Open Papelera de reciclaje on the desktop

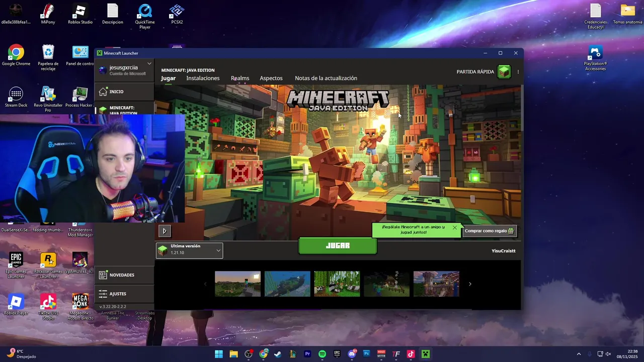click(48, 58)
